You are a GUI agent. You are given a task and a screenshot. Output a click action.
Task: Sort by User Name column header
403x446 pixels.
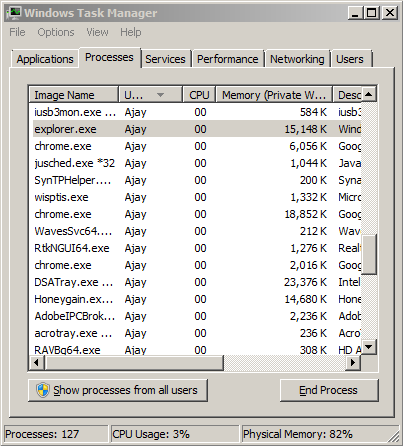click(150, 95)
